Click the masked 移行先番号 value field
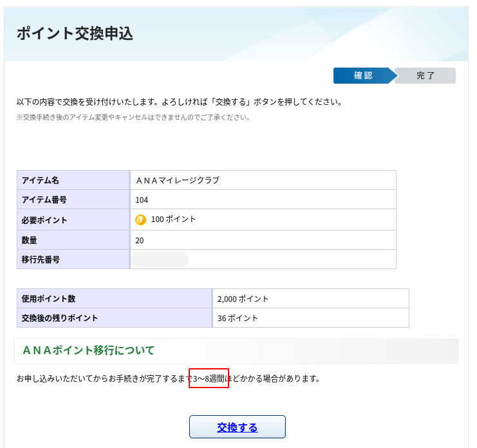 pos(160,259)
